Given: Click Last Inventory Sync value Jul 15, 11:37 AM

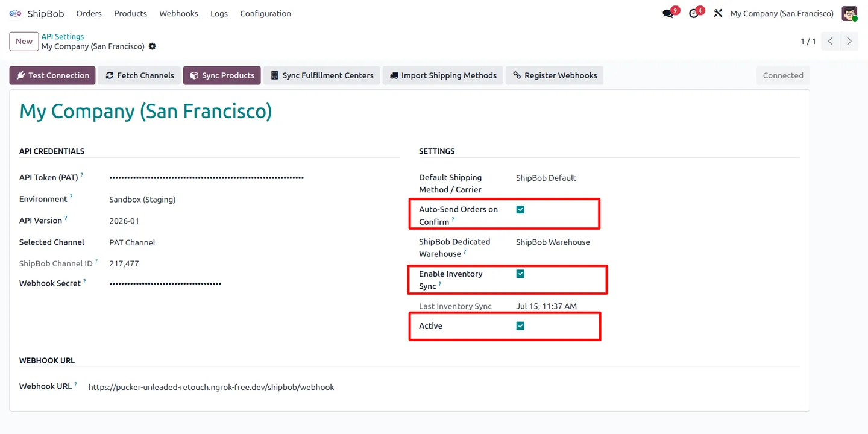Looking at the screenshot, I should [546, 306].
